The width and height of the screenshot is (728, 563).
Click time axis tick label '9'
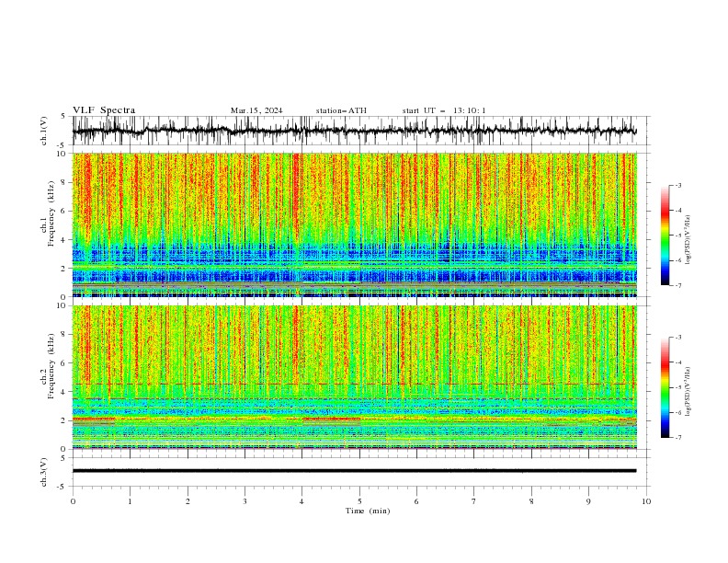coord(588,501)
